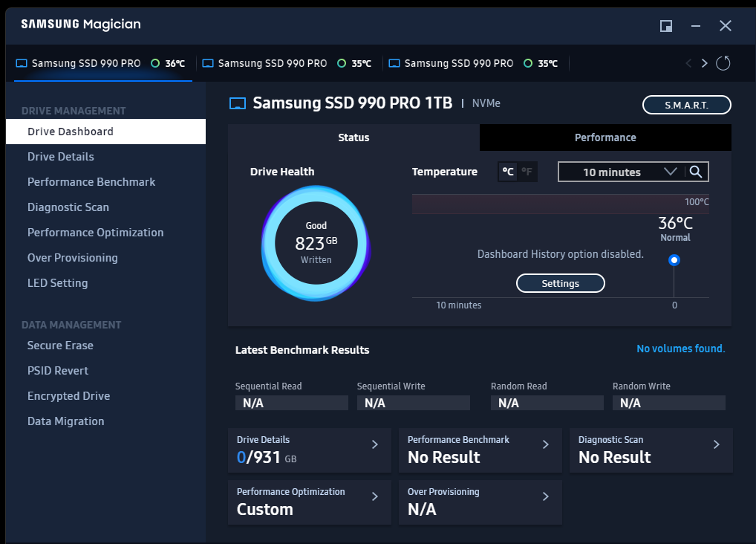Go to previous drive with left arrow
This screenshot has height=544, width=756.
pos(688,63)
